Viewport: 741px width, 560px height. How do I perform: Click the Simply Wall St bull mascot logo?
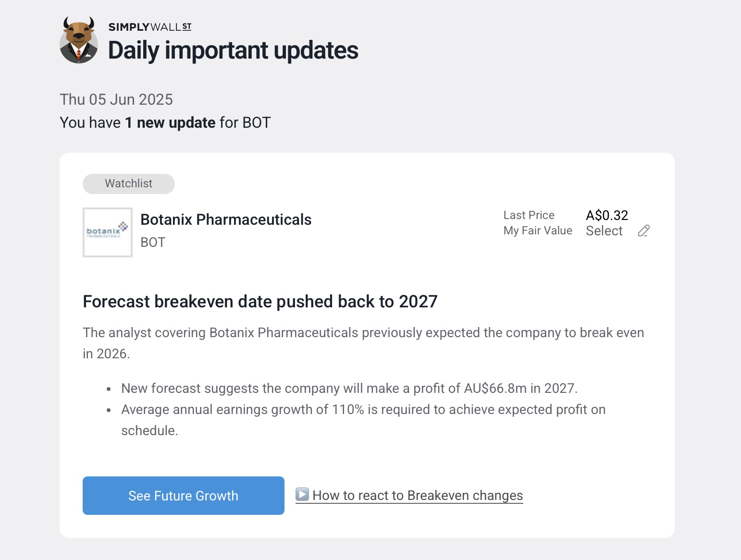click(x=79, y=41)
